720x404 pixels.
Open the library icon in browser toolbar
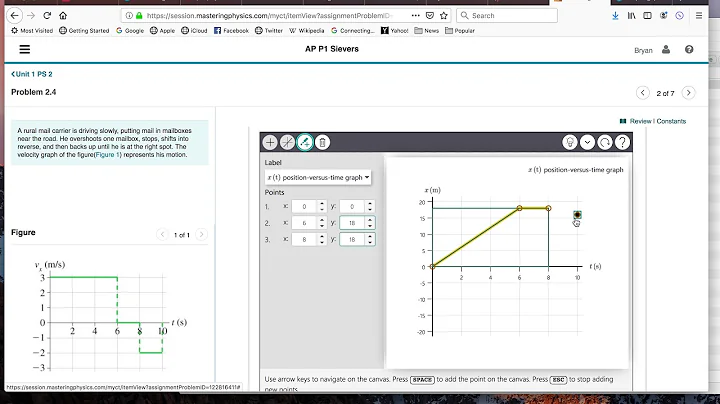pyautogui.click(x=631, y=16)
